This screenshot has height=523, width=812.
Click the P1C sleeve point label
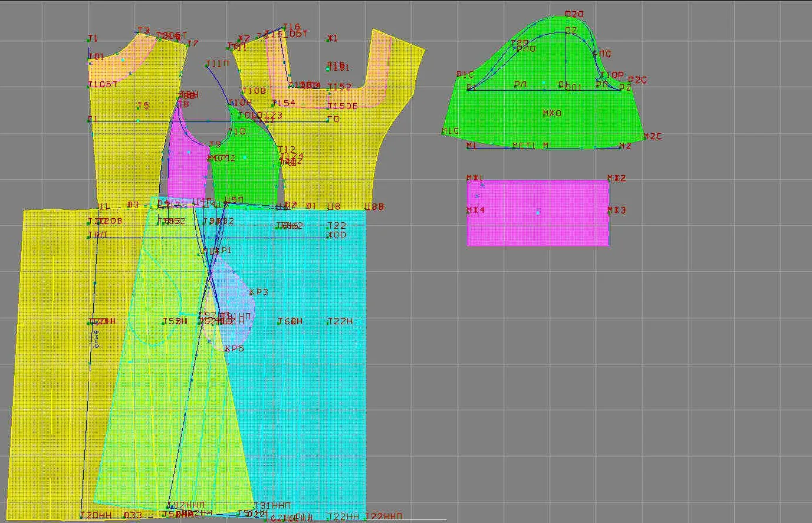point(465,75)
